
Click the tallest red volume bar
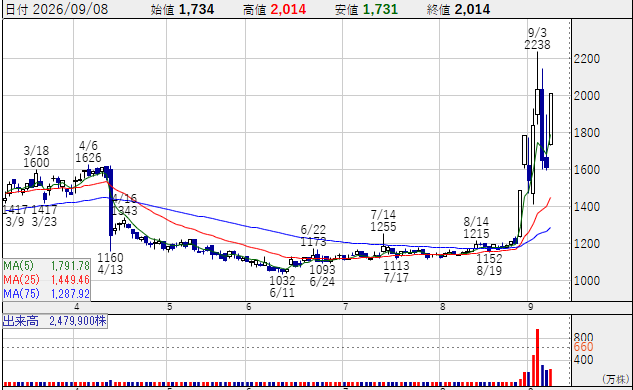(537, 357)
